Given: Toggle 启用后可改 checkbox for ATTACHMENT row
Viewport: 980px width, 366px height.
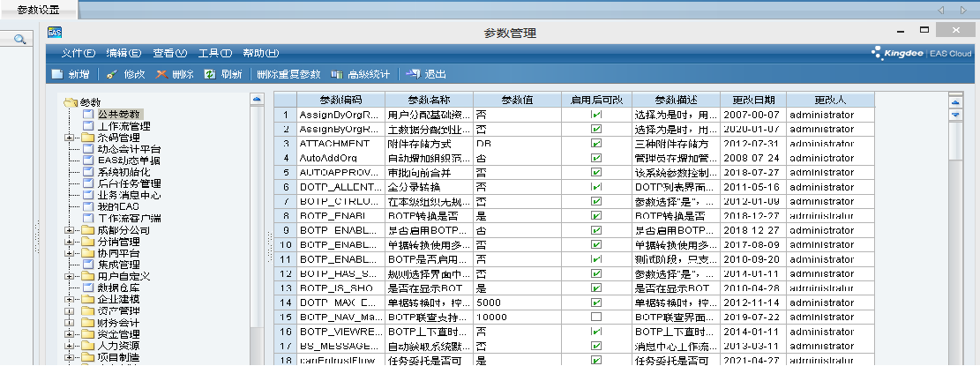Looking at the screenshot, I should [596, 144].
